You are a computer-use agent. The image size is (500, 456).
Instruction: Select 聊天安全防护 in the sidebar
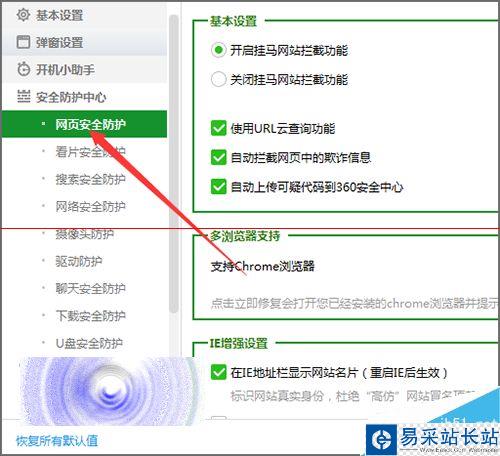[x=91, y=288]
